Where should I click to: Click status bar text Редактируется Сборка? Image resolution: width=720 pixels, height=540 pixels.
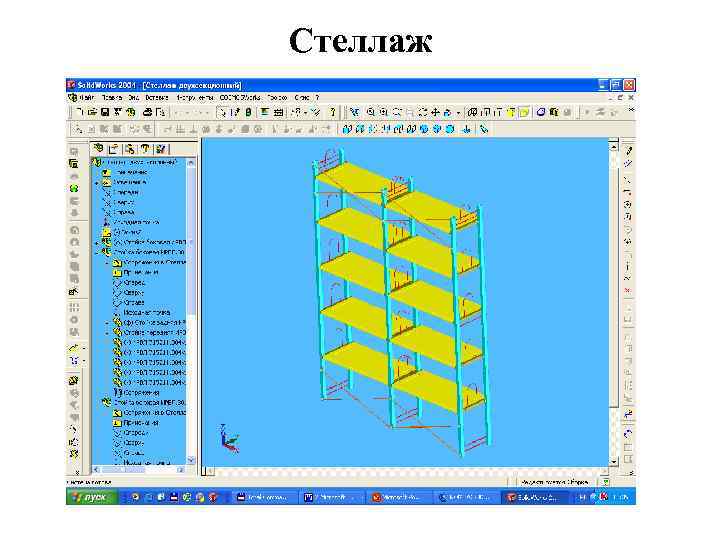[554, 482]
